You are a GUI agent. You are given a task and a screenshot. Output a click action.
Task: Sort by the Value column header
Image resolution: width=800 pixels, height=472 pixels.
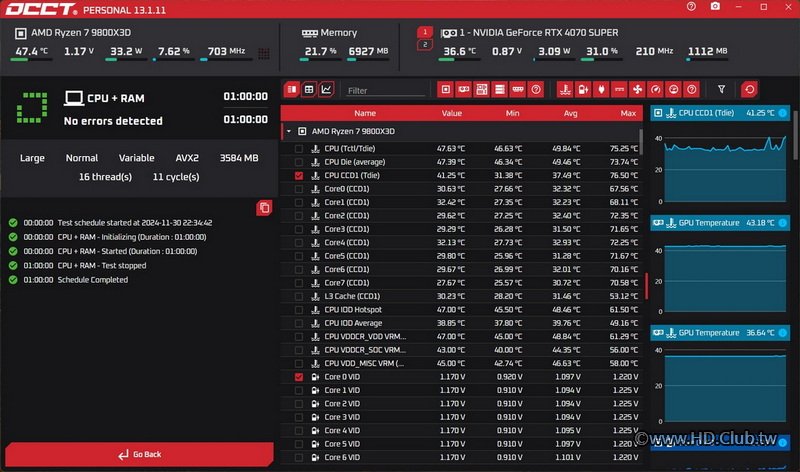[x=452, y=113]
